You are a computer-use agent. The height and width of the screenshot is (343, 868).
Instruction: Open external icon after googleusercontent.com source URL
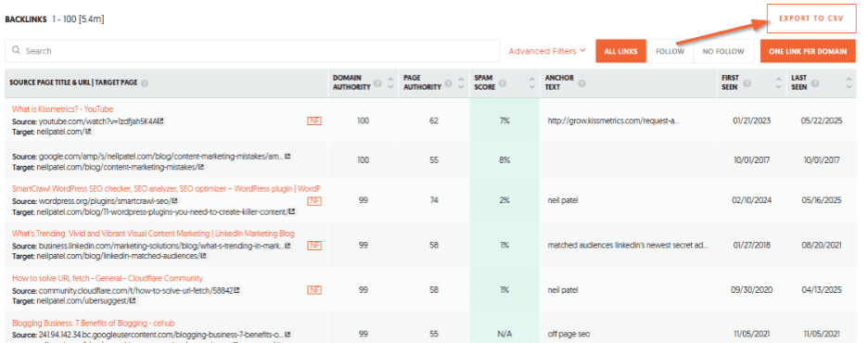click(287, 335)
